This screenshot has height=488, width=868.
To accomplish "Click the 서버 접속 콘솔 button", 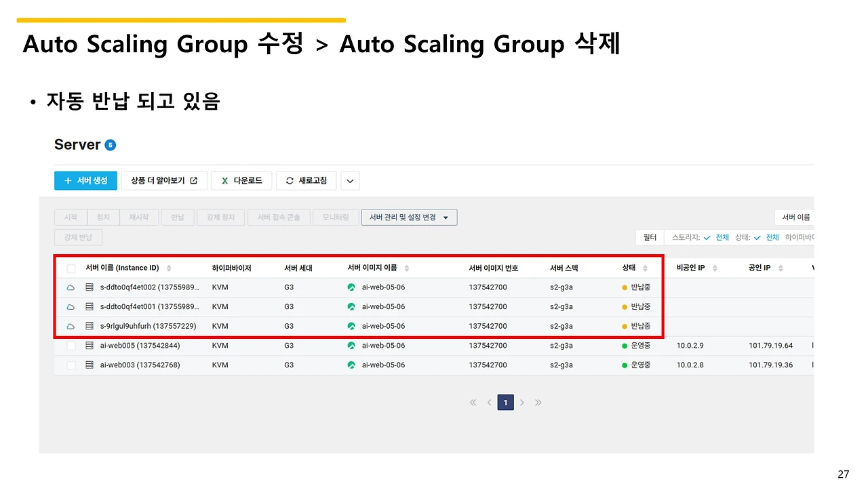I will click(279, 218).
